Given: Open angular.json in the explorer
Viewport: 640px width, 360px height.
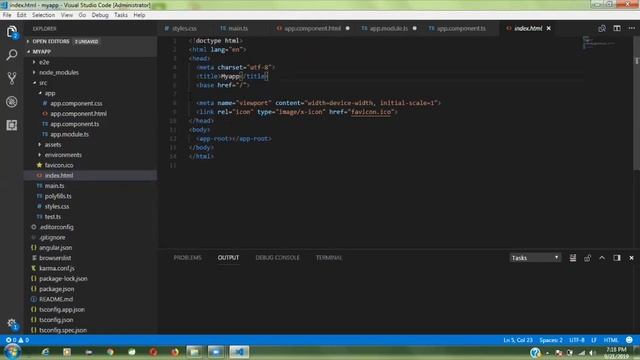Looking at the screenshot, I should point(90,248).
